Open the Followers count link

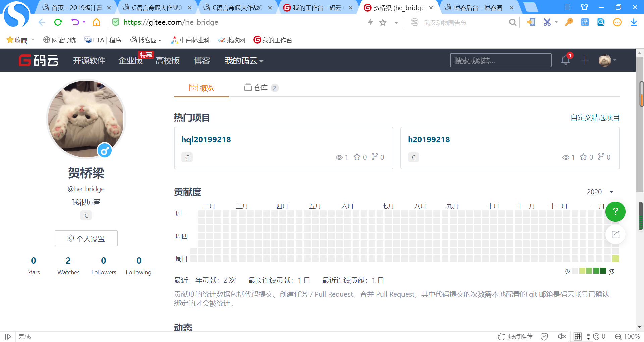click(x=104, y=266)
